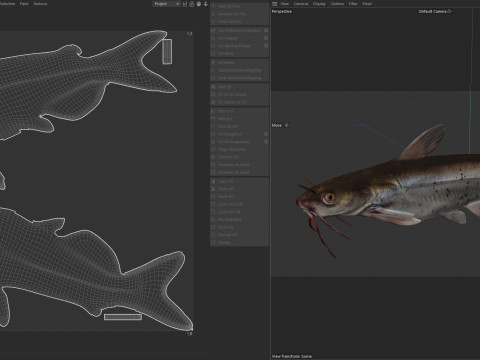Run Align UV Islands

point(239,149)
